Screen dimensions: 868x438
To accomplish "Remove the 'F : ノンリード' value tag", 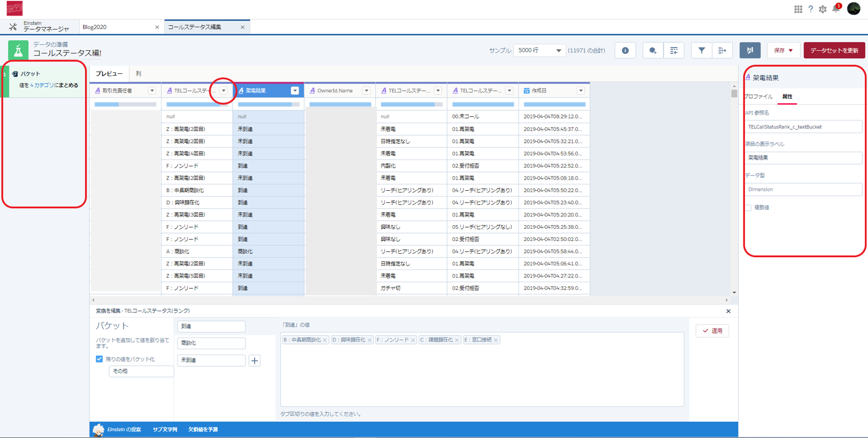I will 413,340.
